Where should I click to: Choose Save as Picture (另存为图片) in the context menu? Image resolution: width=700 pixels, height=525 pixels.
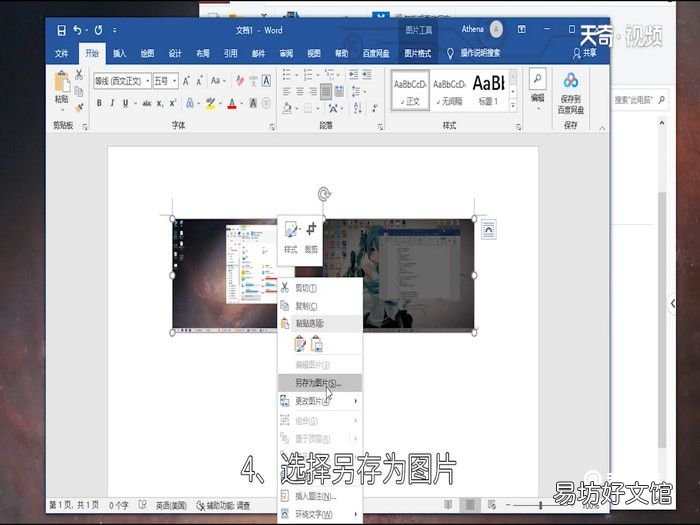click(x=320, y=383)
